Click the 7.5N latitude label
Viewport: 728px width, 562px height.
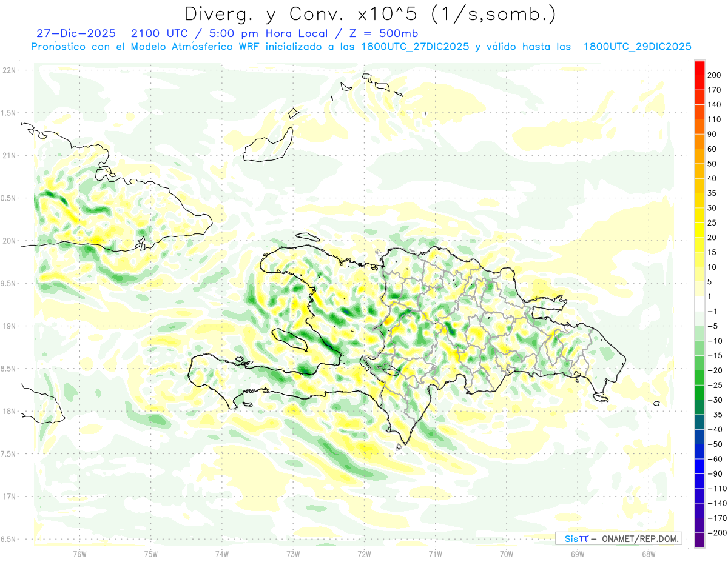[x=8, y=454]
